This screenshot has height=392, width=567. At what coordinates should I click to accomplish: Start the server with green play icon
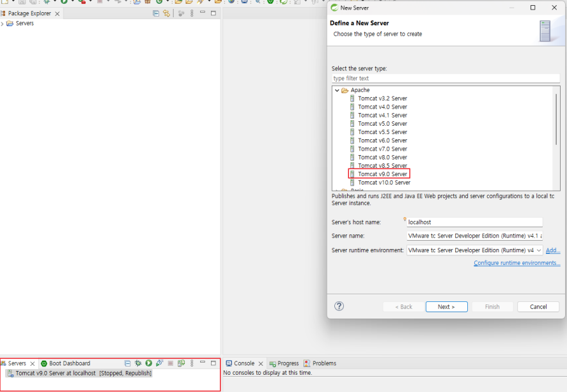[148, 363]
